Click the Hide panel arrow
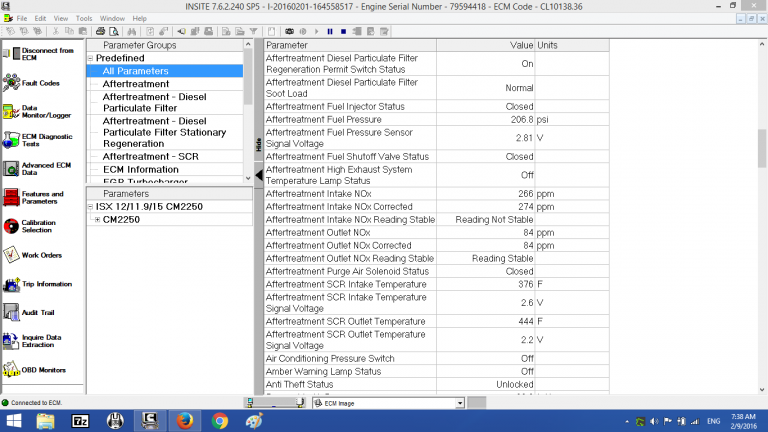 tap(259, 175)
